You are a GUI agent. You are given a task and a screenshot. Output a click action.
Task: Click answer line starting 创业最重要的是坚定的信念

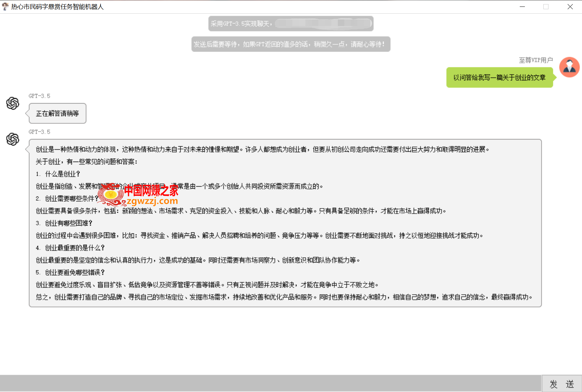coord(198,260)
